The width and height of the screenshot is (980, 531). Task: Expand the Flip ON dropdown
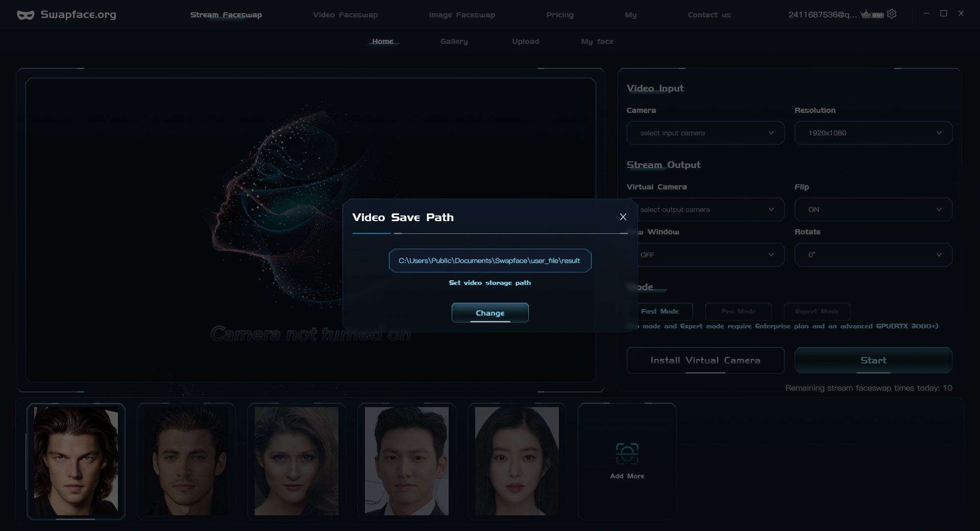pos(873,210)
